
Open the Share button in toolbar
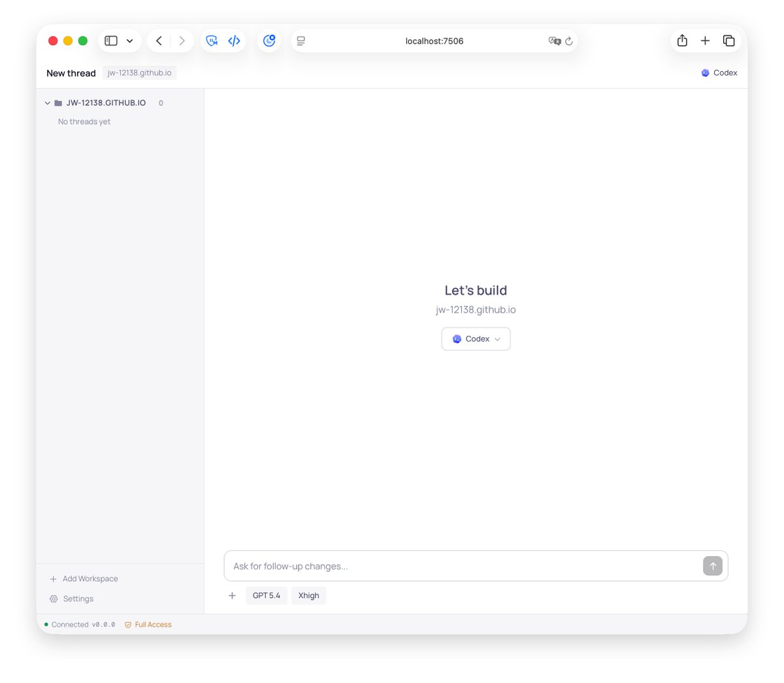[682, 41]
